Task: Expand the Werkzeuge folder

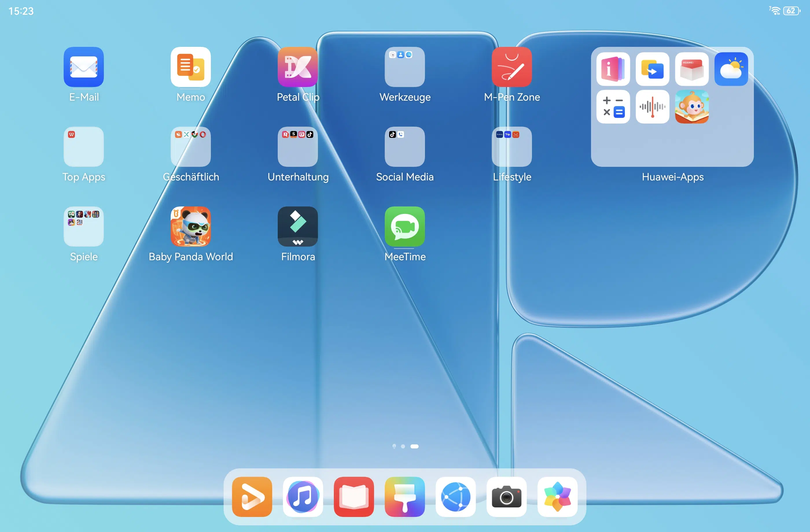Action: click(405, 67)
